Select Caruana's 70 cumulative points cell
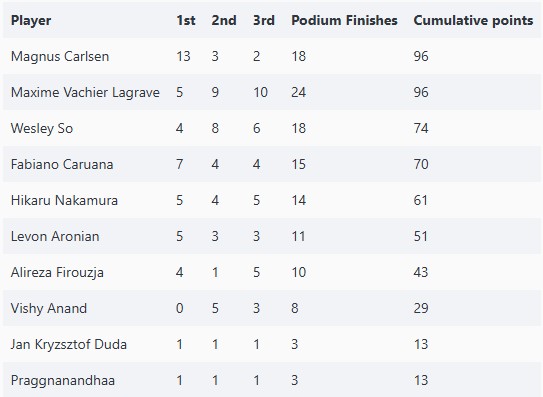The image size is (543, 397). click(x=421, y=164)
